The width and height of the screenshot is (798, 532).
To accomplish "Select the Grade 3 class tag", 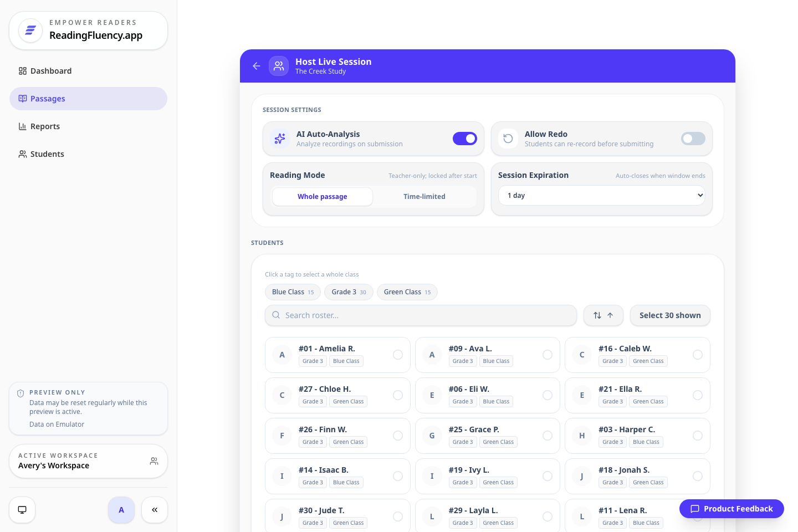I will (x=349, y=292).
